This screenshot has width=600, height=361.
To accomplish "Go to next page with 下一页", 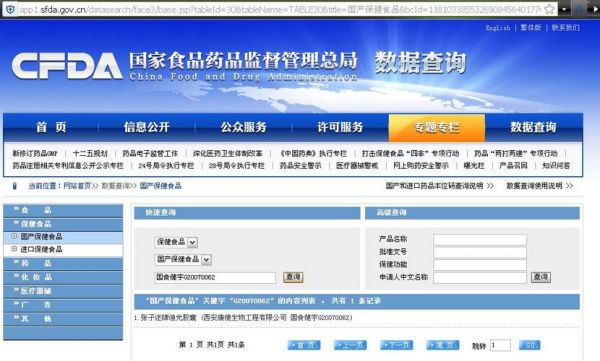I will pos(396,345).
